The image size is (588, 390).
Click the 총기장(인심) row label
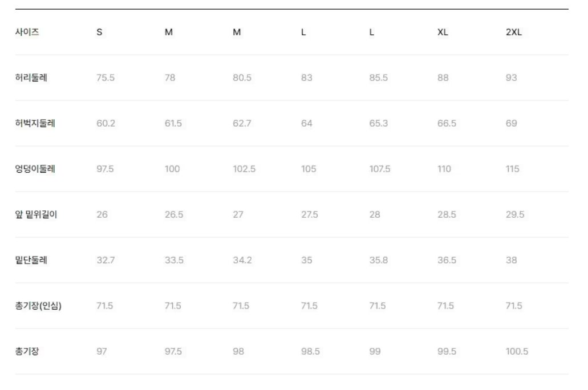pyautogui.click(x=38, y=306)
